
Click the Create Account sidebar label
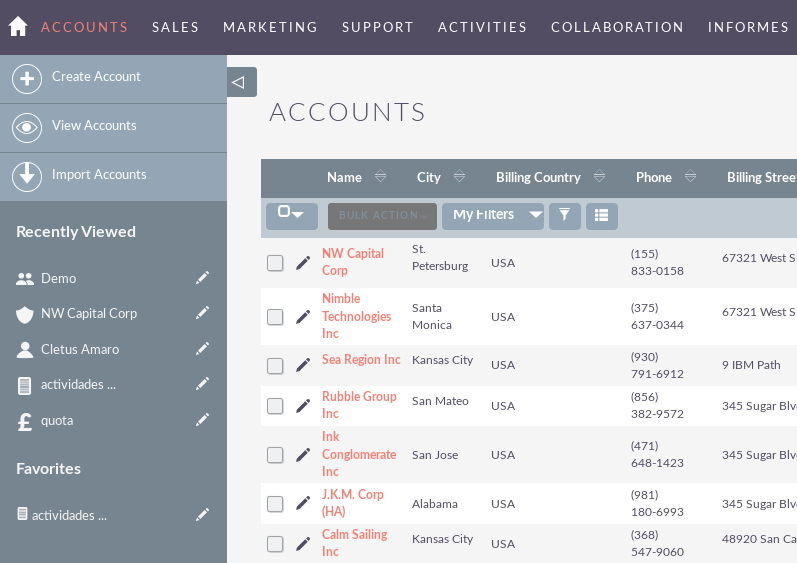click(x=96, y=76)
